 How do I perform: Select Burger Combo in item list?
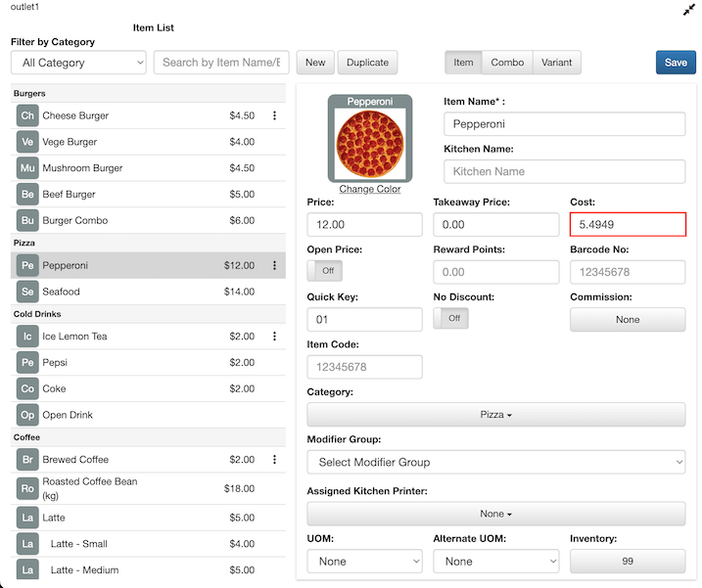(148, 220)
